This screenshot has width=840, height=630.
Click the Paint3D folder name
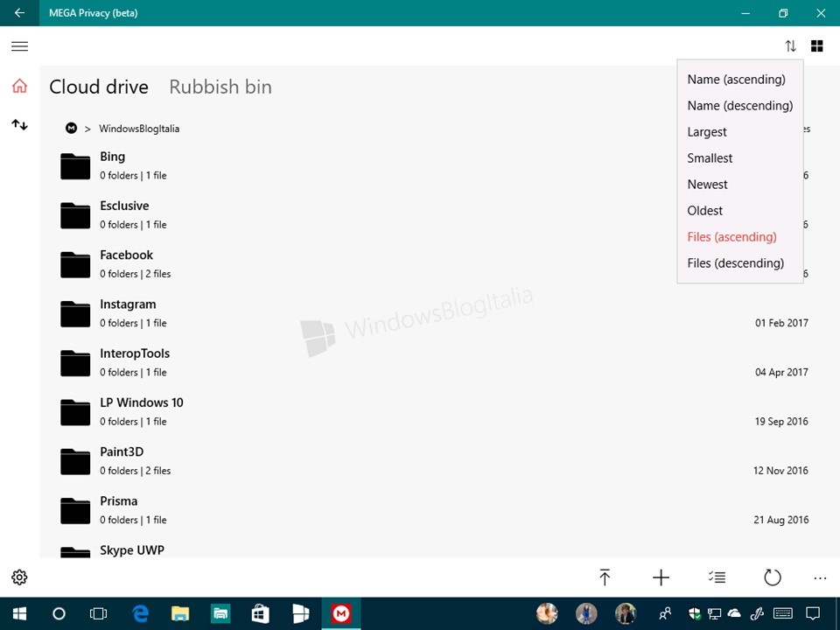point(122,452)
